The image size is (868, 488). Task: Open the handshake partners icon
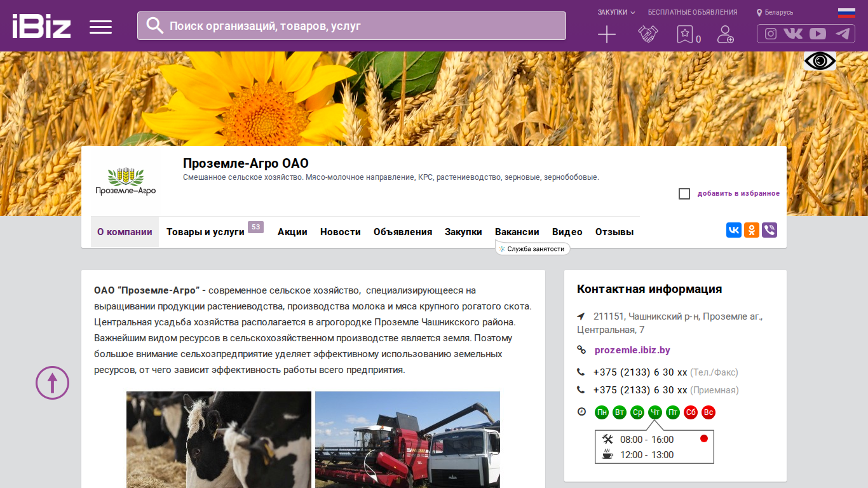pyautogui.click(x=648, y=34)
